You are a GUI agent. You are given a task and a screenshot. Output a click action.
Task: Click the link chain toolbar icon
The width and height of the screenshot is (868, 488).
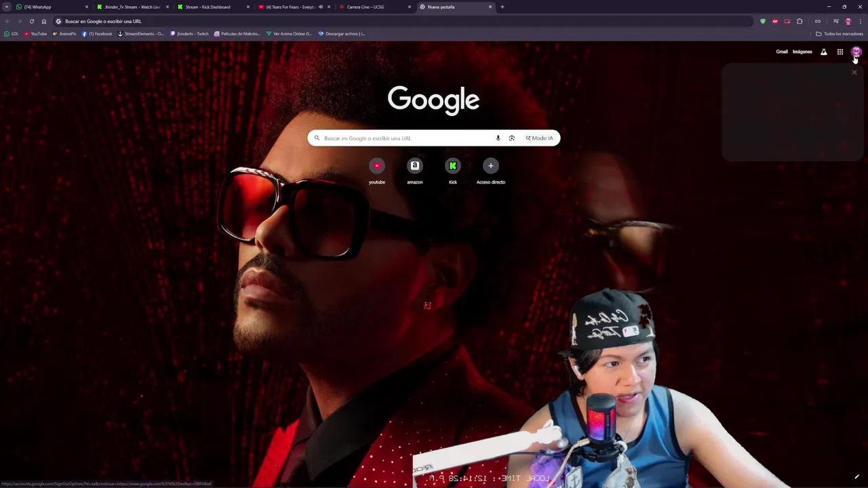point(818,21)
